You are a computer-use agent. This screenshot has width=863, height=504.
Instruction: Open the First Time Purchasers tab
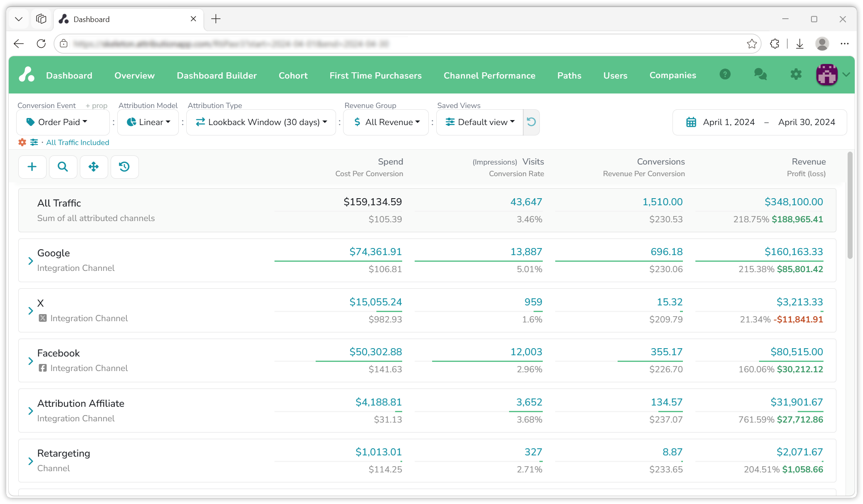376,75
